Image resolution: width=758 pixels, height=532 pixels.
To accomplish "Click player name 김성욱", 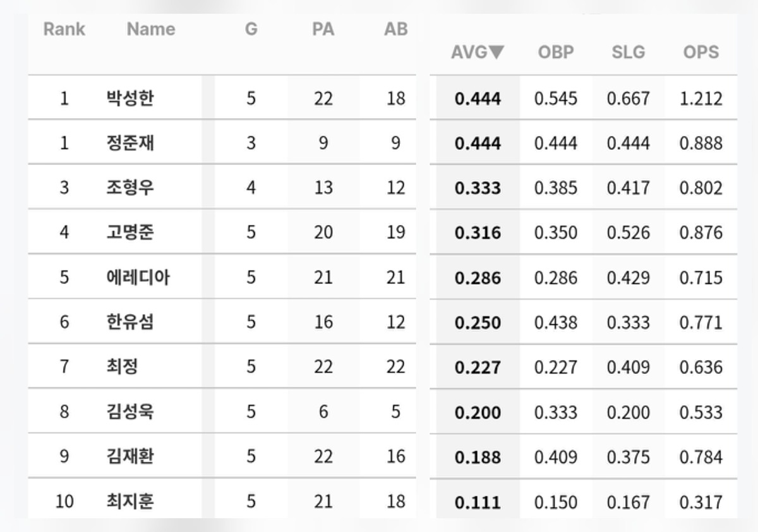I will (130, 412).
